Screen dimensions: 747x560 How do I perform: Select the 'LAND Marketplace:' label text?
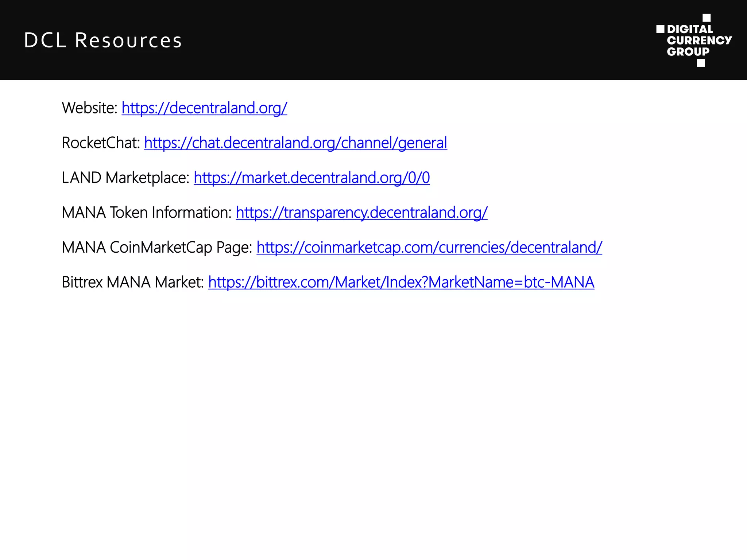click(125, 178)
